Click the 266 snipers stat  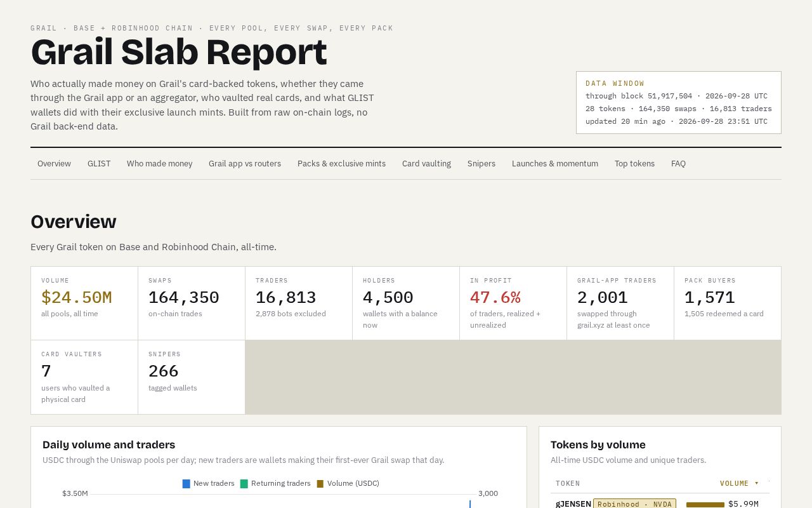(164, 371)
